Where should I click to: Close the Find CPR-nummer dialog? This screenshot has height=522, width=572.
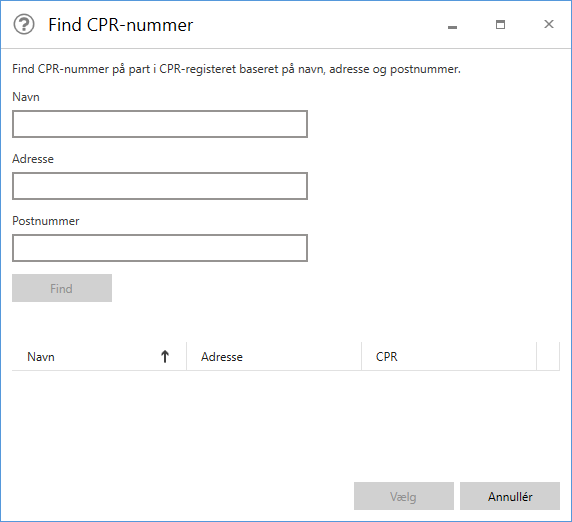point(549,24)
